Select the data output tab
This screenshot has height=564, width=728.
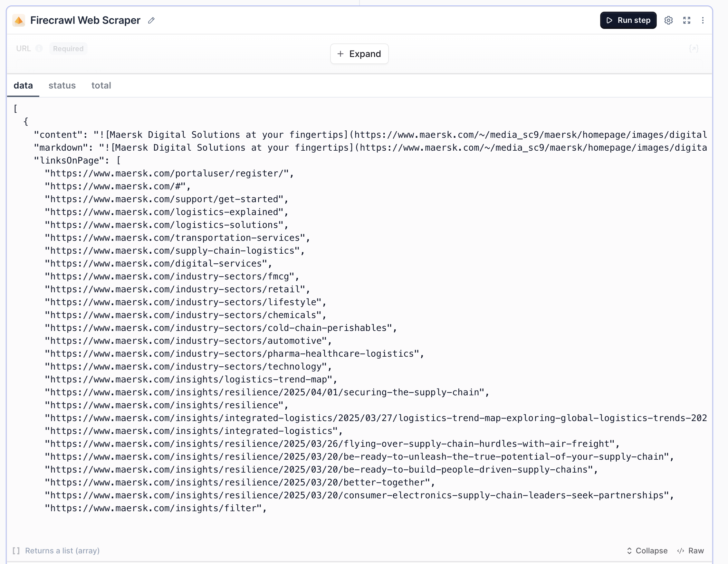pos(23,86)
